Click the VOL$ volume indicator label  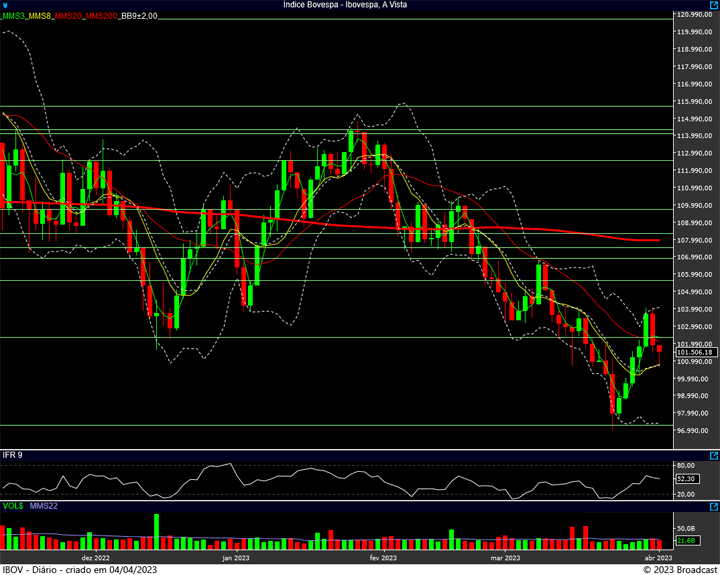13,506
